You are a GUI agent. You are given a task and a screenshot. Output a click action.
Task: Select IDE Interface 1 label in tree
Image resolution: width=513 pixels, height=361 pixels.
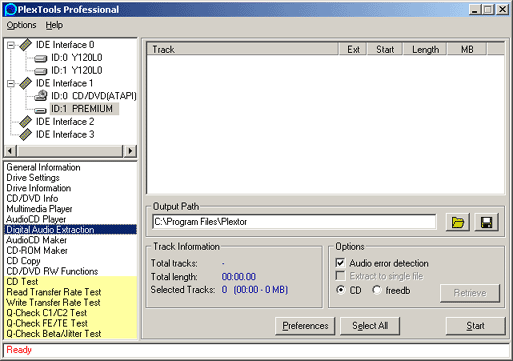coord(64,83)
